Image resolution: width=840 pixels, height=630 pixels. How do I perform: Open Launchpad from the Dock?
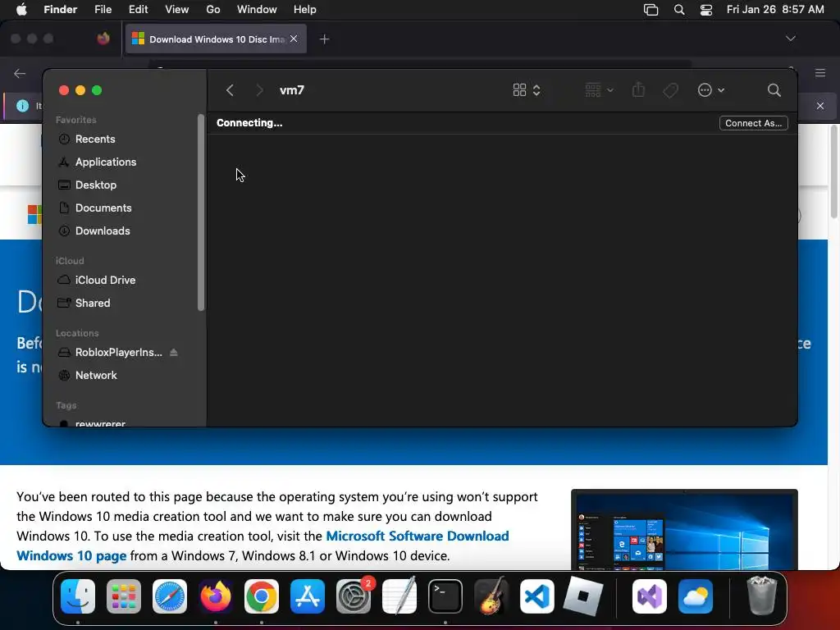pos(124,596)
